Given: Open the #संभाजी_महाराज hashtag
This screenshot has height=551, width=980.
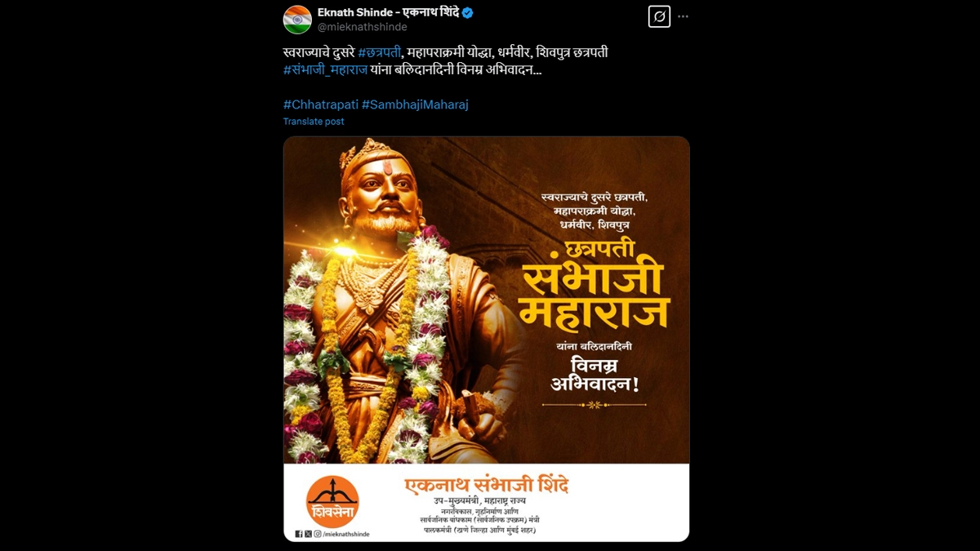Looking at the screenshot, I should (325, 70).
